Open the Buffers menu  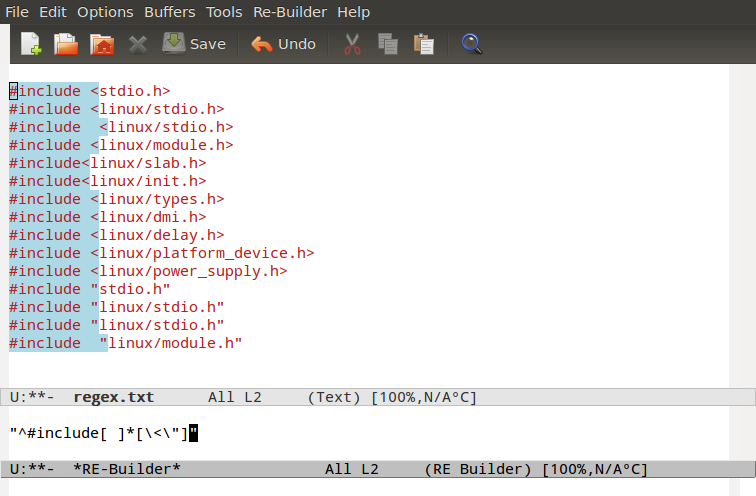pos(170,12)
